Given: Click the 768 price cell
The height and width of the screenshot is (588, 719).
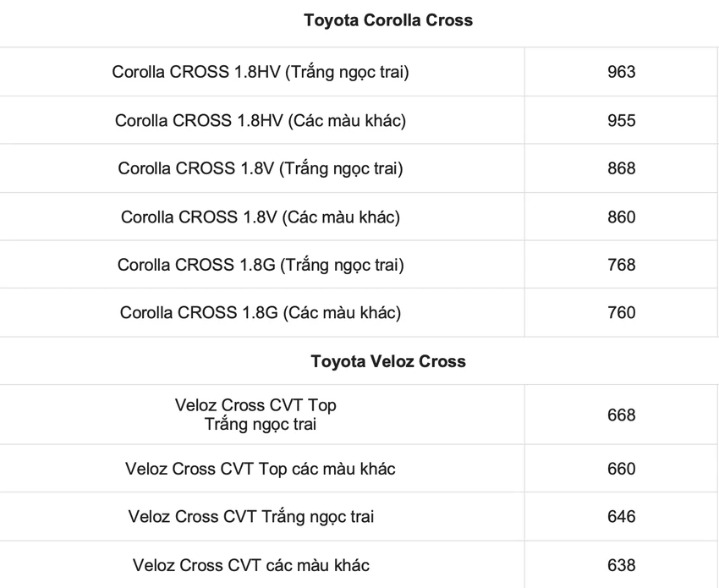Looking at the screenshot, I should (x=622, y=265).
